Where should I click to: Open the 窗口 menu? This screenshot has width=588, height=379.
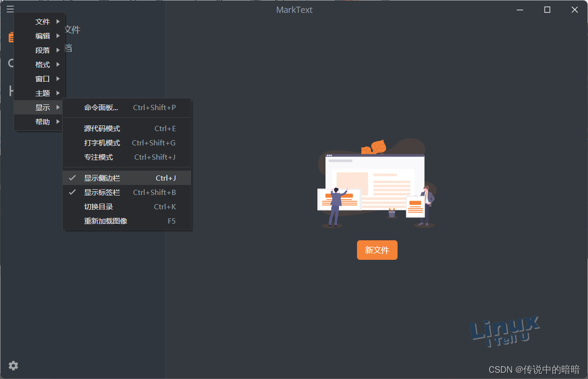coord(40,79)
